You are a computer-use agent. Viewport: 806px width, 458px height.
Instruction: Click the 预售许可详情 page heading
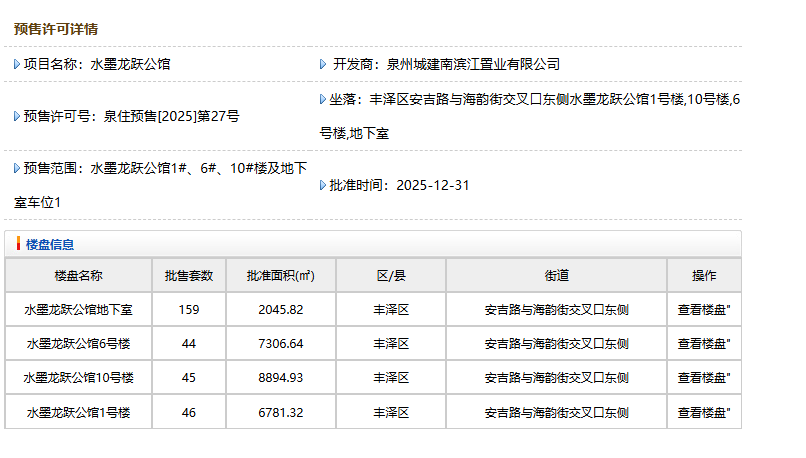pos(56,29)
